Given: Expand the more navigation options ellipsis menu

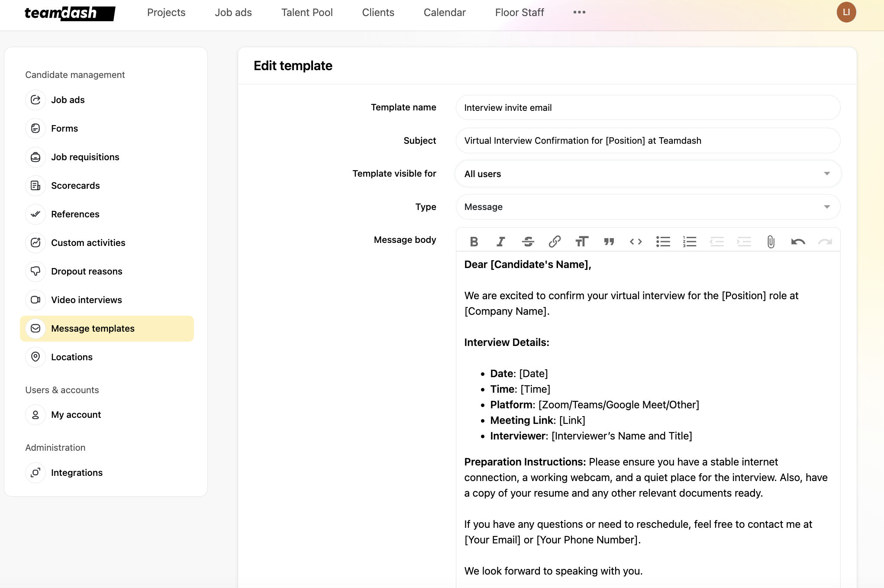Looking at the screenshot, I should point(579,12).
